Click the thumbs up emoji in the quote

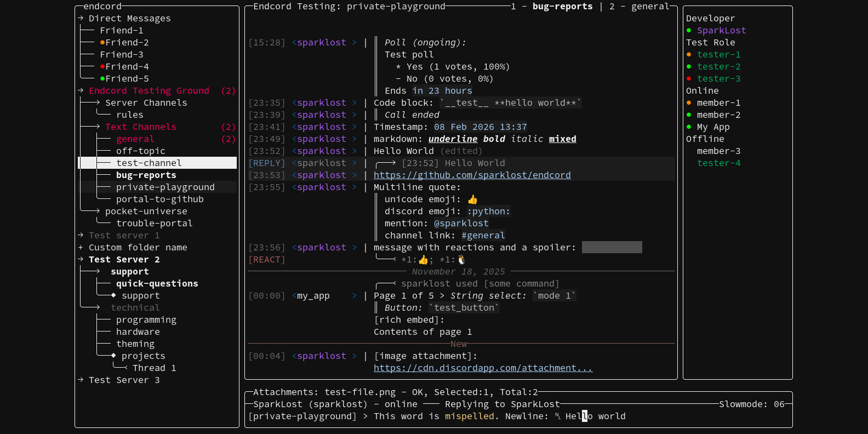472,199
